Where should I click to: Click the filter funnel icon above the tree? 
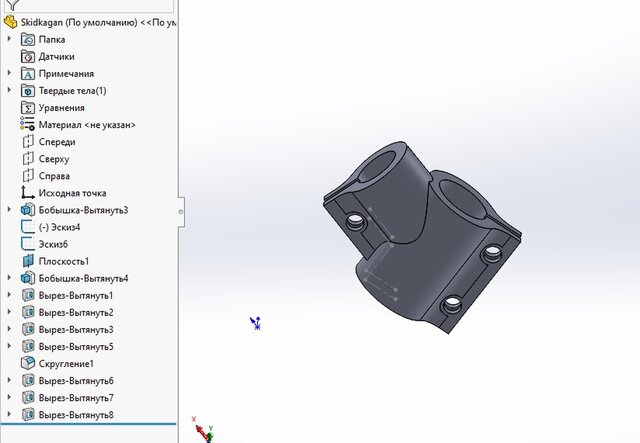[11, 5]
